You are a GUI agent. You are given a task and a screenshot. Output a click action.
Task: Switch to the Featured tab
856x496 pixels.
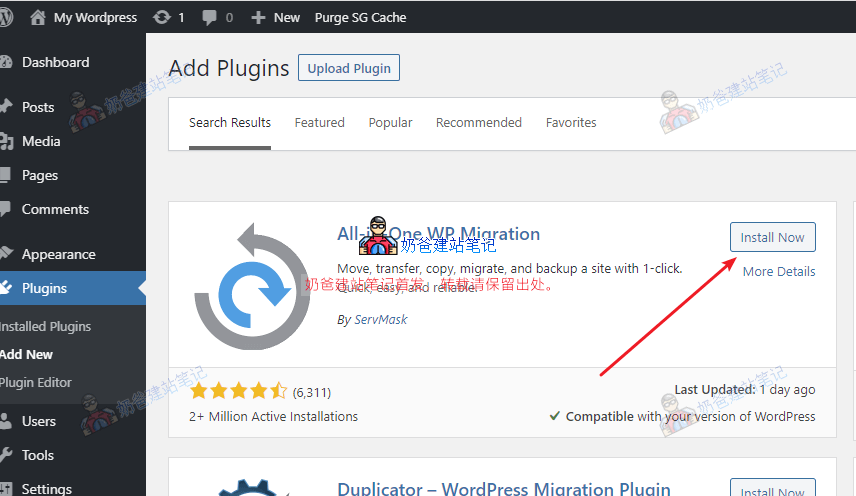point(319,122)
